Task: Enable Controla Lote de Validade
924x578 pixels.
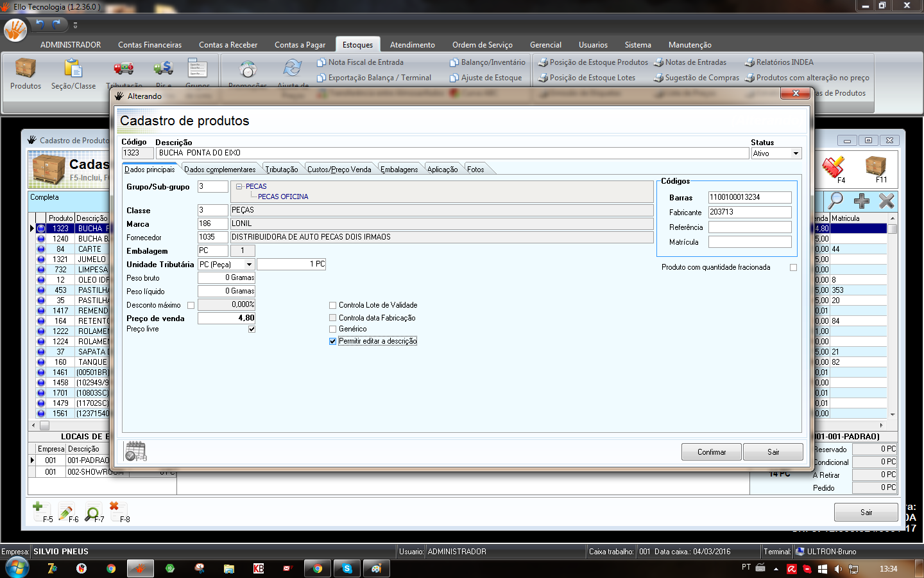Action: click(x=332, y=305)
